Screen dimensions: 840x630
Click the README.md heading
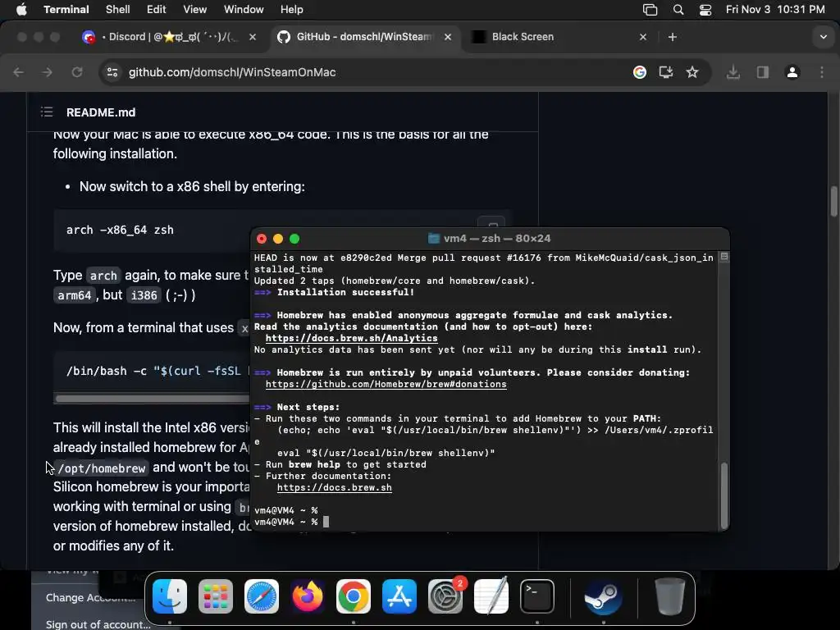coord(101,112)
